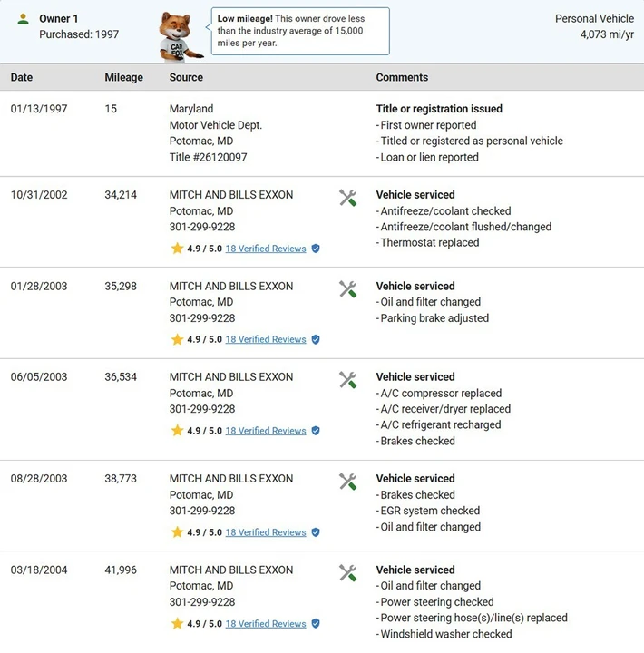This screenshot has width=644, height=653.
Task: Click MITCH AND BILLS EXXON name in 10/31/2002 row
Action: 231,195
